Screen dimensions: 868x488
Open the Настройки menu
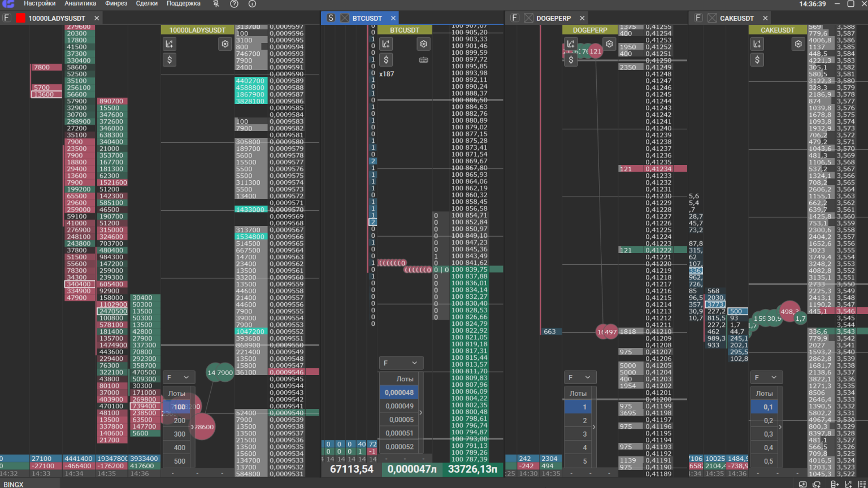click(x=40, y=4)
